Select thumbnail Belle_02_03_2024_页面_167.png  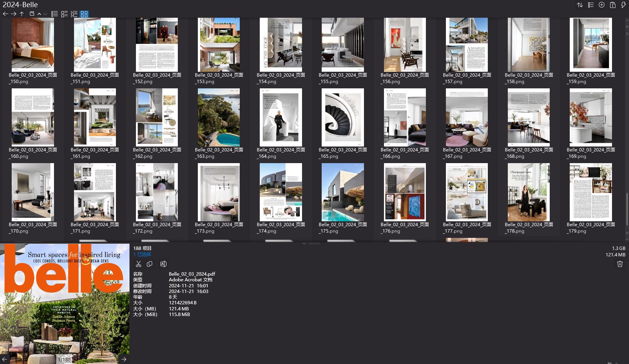[x=467, y=117]
